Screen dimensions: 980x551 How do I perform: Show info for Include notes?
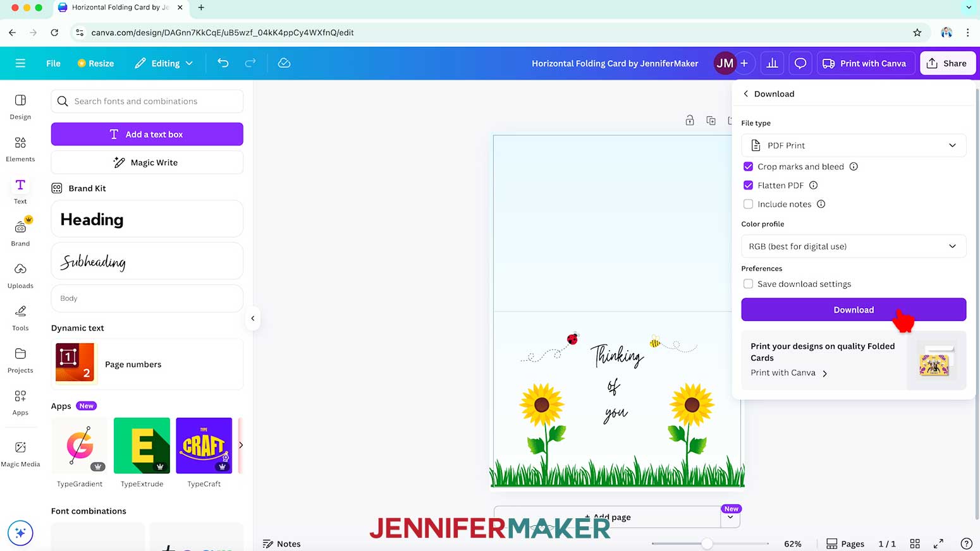[x=821, y=204]
